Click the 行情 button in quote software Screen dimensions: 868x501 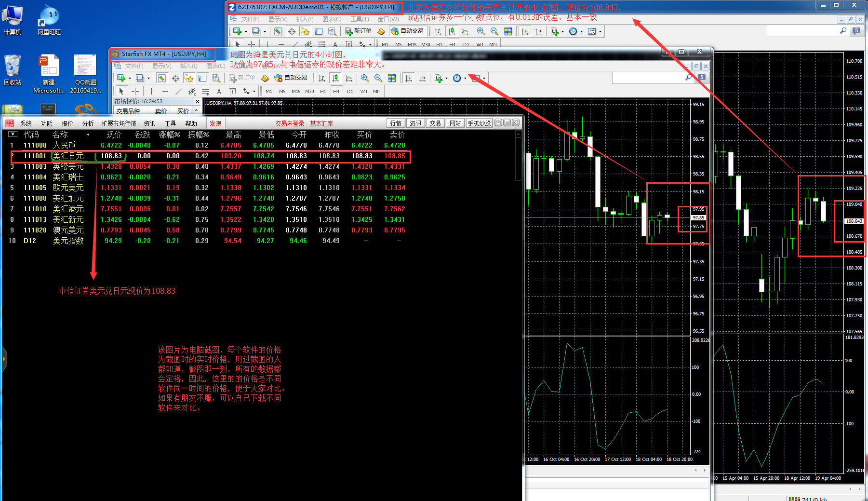[396, 123]
